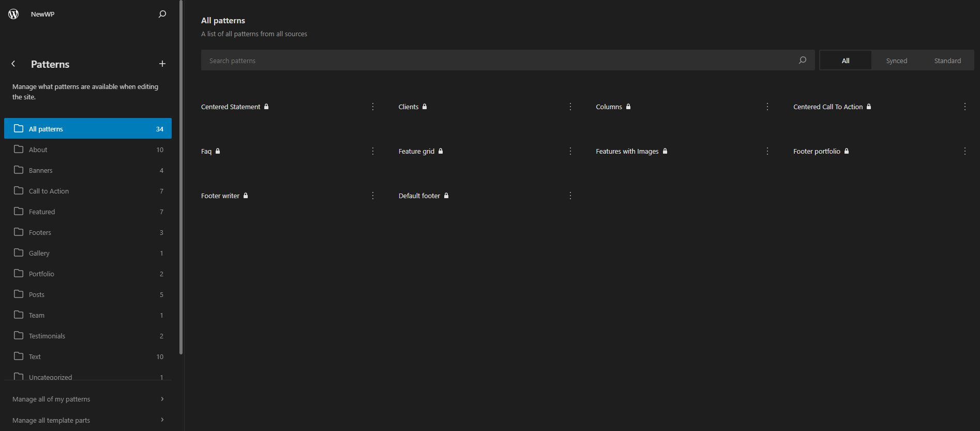Open the WordPress logo dashboard link
This screenshot has width=980, height=431.
coord(13,14)
